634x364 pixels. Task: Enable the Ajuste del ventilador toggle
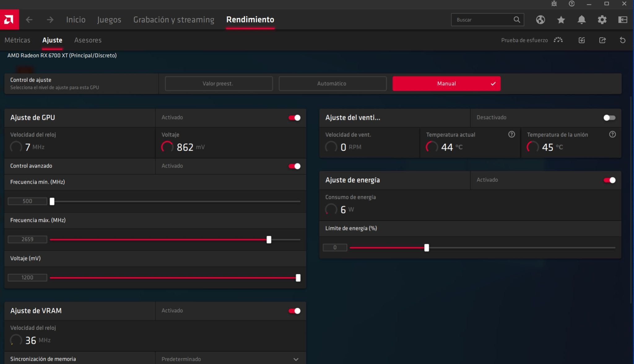click(x=610, y=118)
